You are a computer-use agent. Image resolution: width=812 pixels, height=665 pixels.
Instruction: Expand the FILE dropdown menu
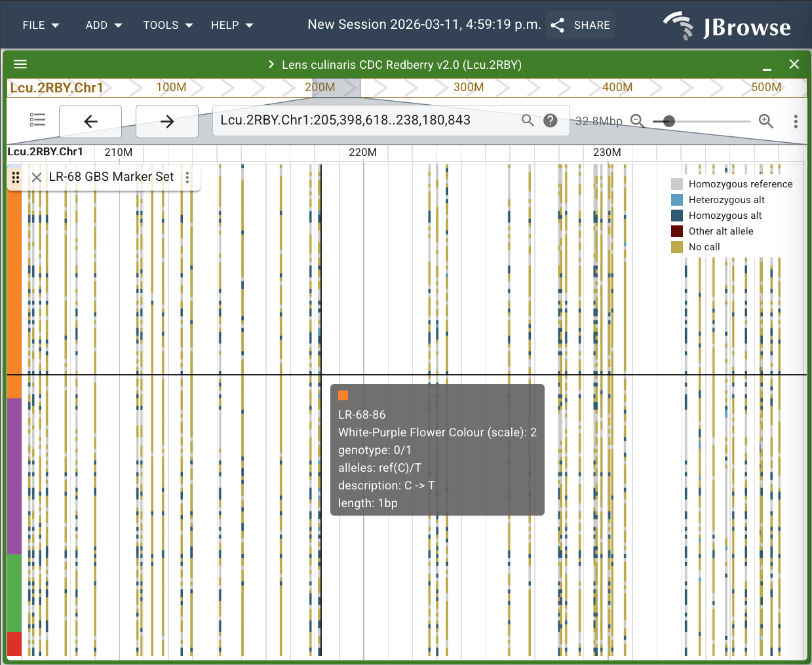click(41, 25)
